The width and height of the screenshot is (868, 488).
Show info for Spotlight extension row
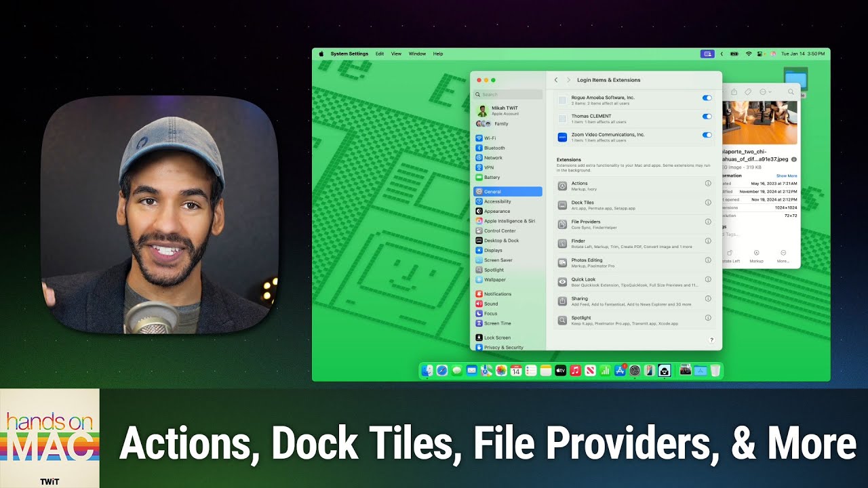708,318
